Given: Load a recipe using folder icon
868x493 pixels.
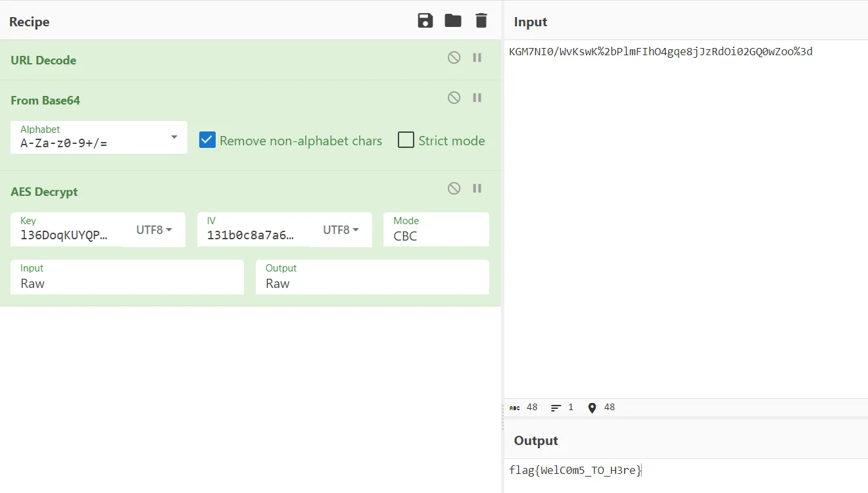Looking at the screenshot, I should tap(453, 21).
